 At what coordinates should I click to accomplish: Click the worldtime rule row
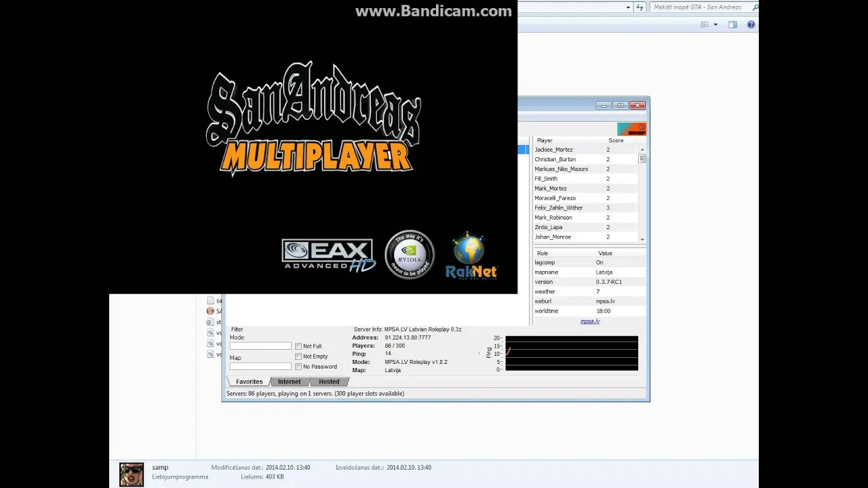pyautogui.click(x=589, y=311)
